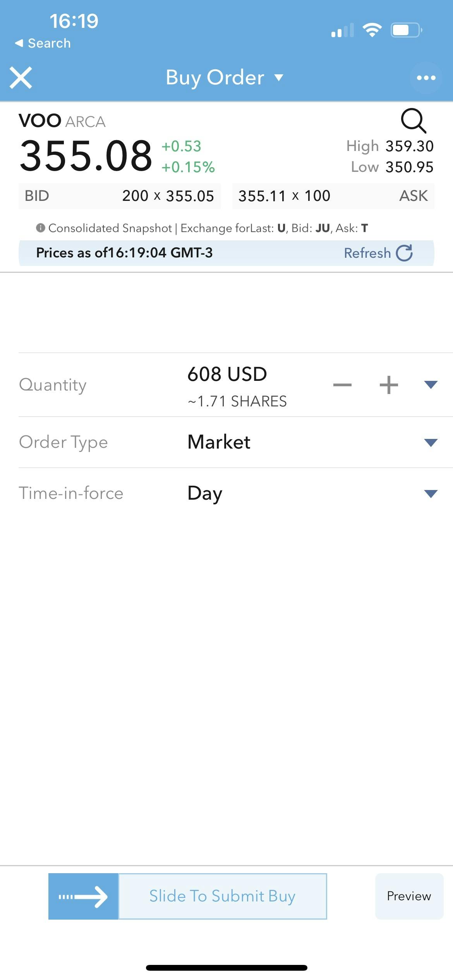Open the Order Type dropdown arrow
453x980 pixels.
(431, 442)
